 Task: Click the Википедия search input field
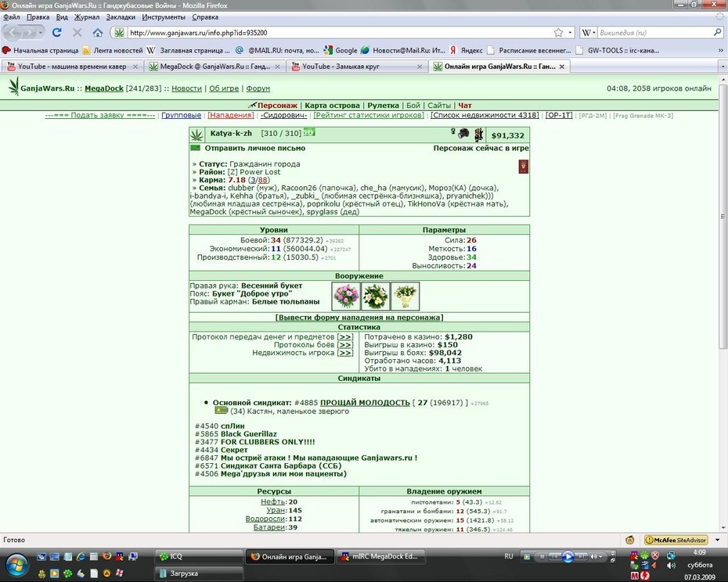click(654, 33)
